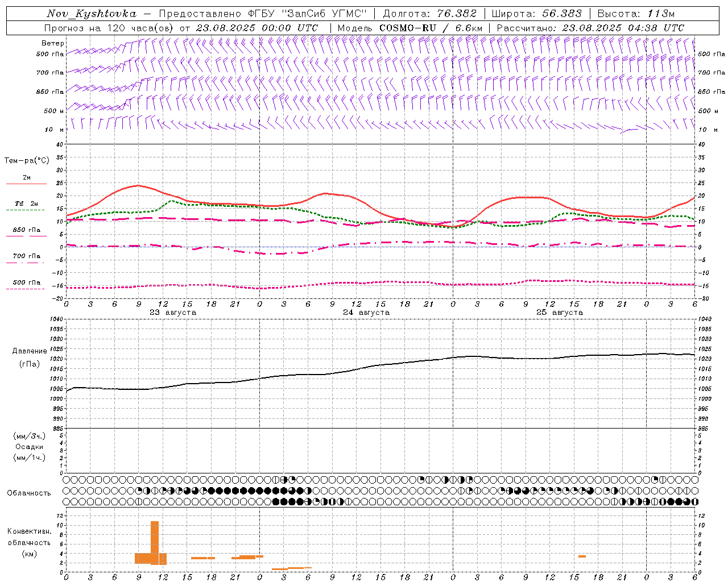Click the 700 гПа dash-dot legend line in temperature legend
Image resolution: width=728 pixels, height=582 pixels.
26,263
